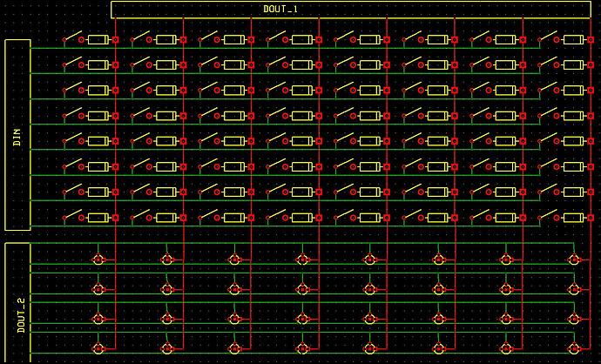This screenshot has height=364, width=601.
Task: Click the bottom-left switch in the eighth row
Action: (x=72, y=214)
